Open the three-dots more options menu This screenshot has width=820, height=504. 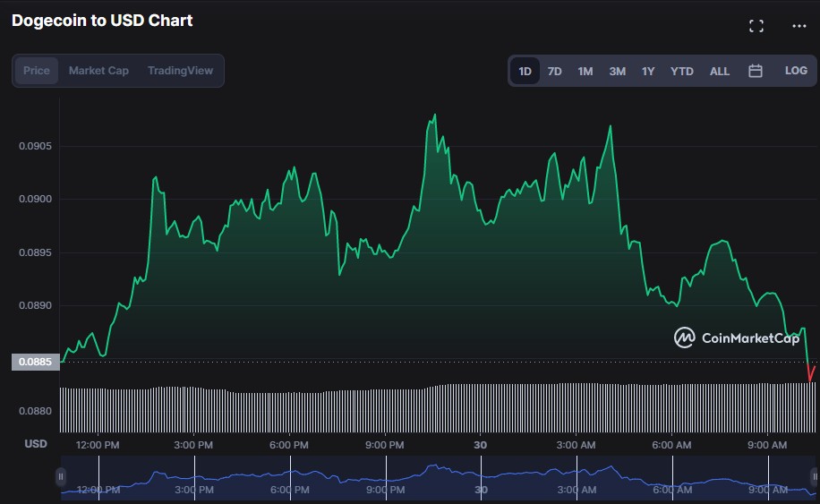tap(799, 26)
